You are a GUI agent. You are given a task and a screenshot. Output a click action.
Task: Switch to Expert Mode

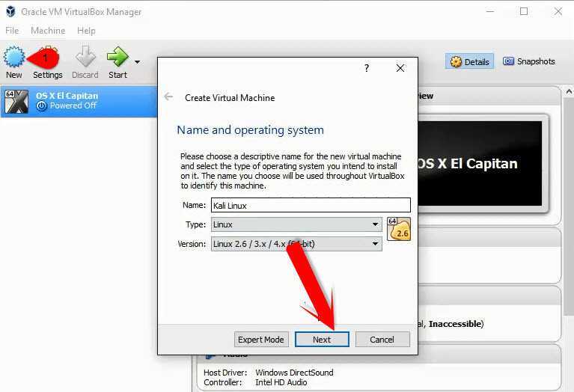(x=261, y=340)
